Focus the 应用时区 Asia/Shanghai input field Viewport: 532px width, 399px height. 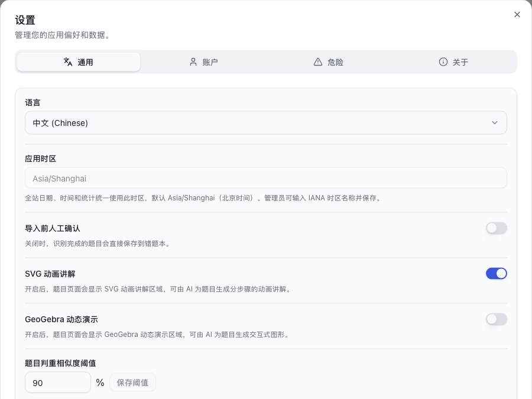pyautogui.click(x=266, y=178)
